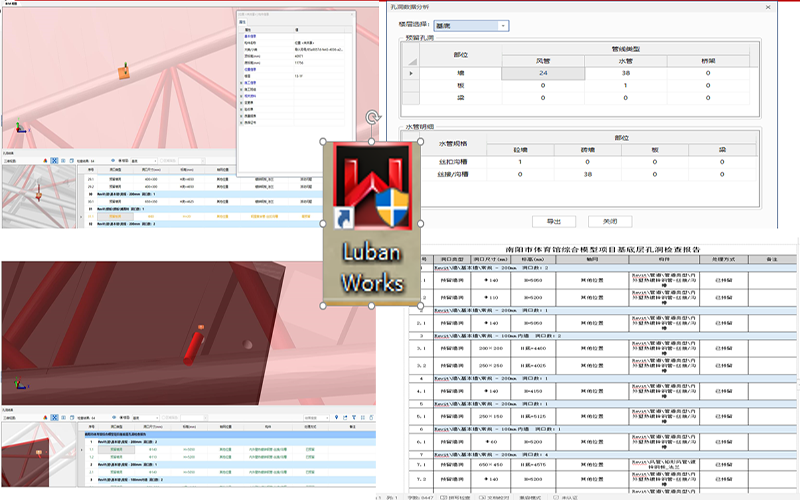The width and height of the screenshot is (800, 500).
Task: Select the red cylinder sleeve in lower 3D view
Action: pos(193,348)
